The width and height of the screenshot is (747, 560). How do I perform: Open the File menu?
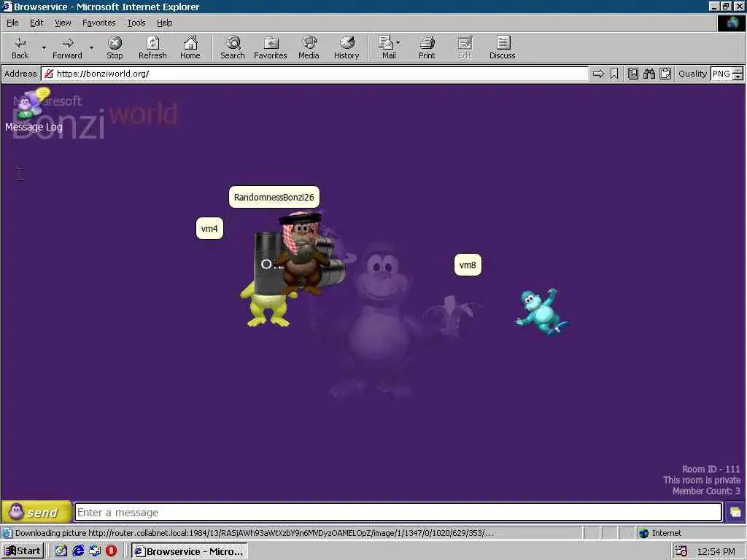tap(12, 23)
